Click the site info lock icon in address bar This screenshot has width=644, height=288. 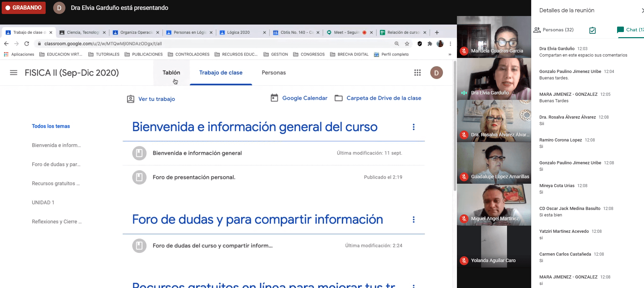(40, 44)
